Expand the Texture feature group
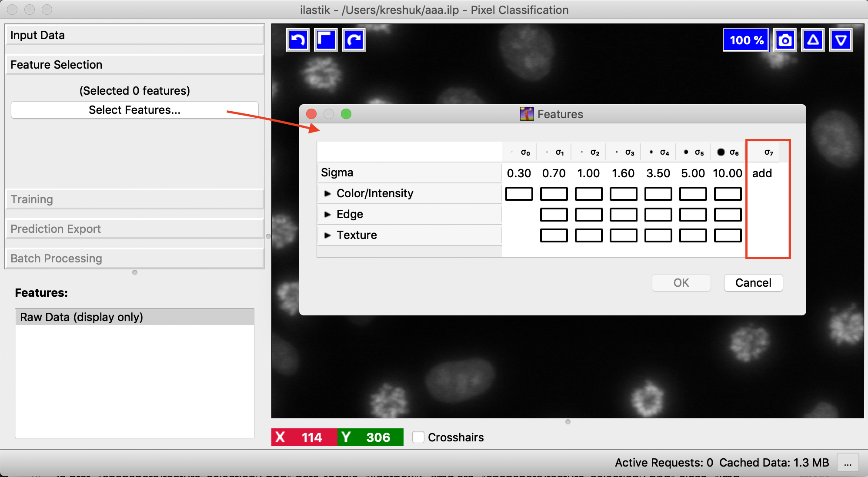 [327, 235]
